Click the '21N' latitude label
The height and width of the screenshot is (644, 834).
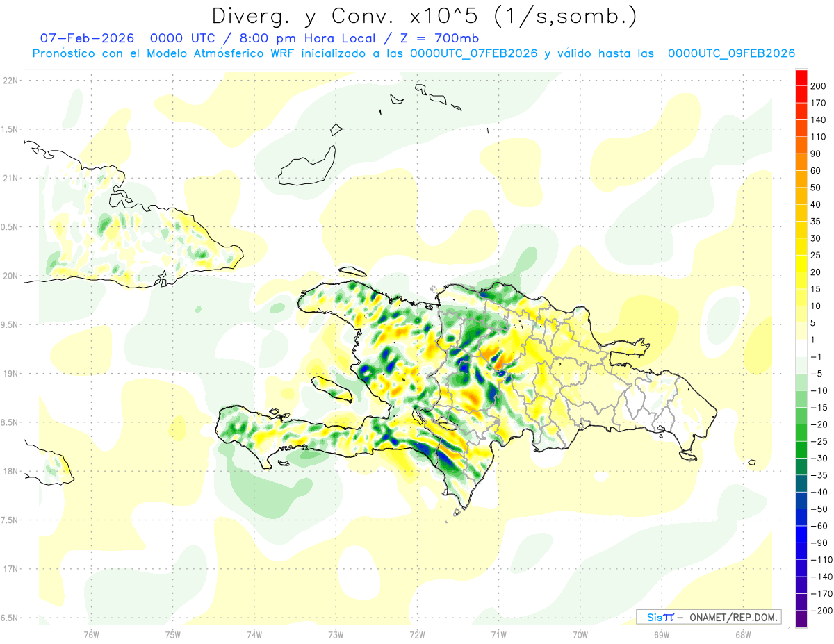10,178
